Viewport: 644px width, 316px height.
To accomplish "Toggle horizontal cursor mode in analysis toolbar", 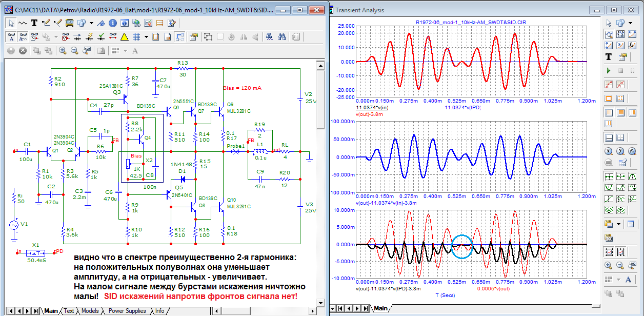I will pyautogui.click(x=609, y=137).
